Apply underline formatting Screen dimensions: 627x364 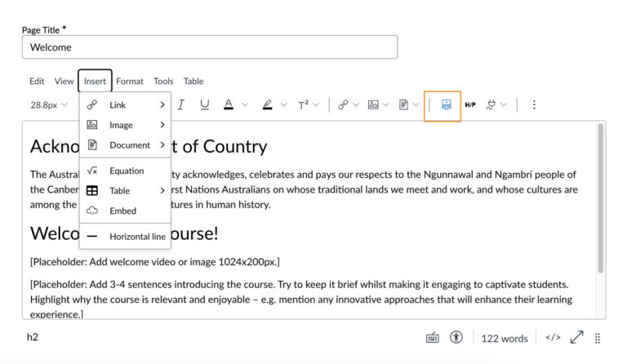[x=204, y=104]
